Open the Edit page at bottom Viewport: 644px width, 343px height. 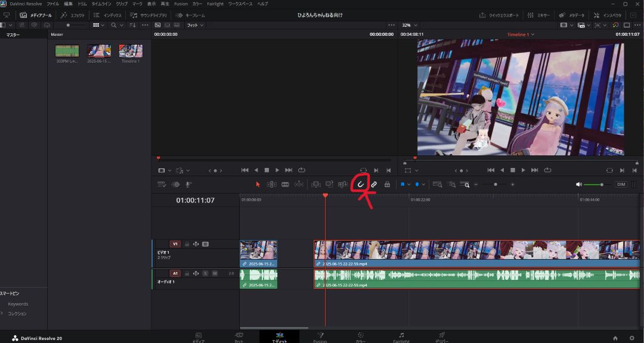pos(279,336)
